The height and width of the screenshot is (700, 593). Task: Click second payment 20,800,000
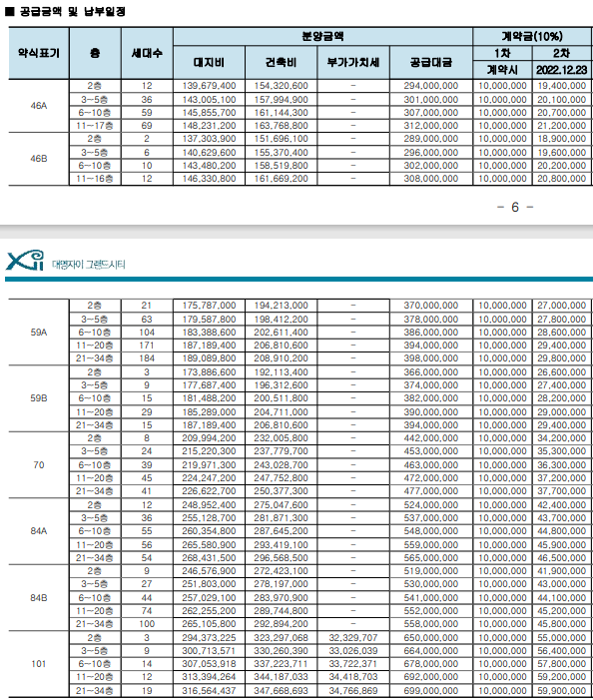(561, 179)
